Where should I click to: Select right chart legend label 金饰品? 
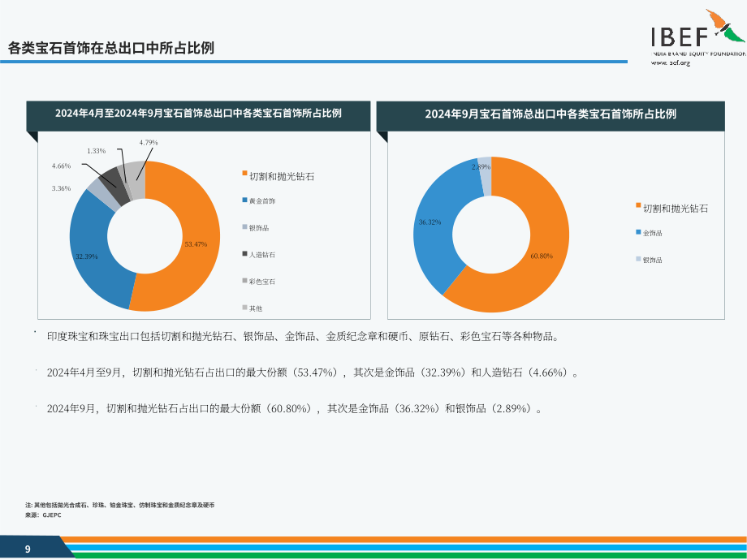(652, 233)
